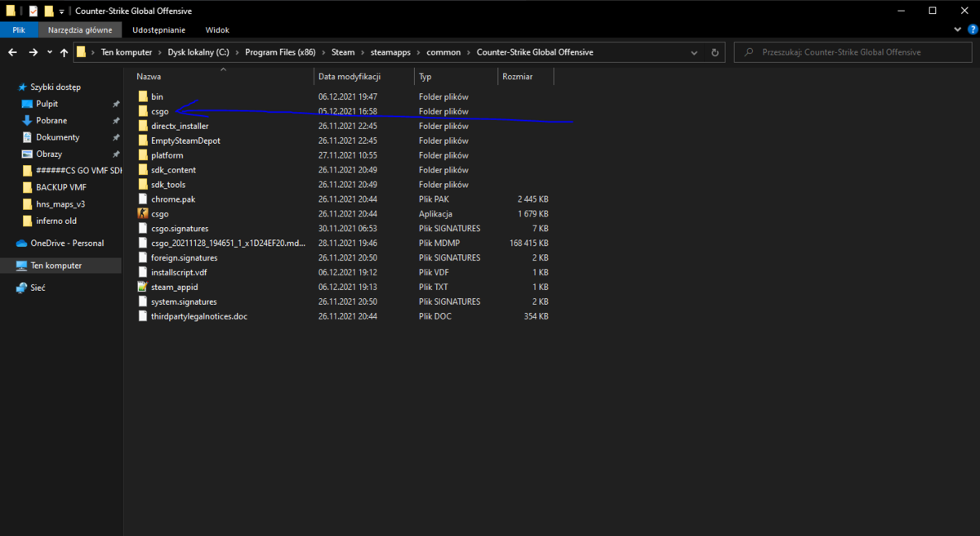Go back with the left arrow button
The height and width of the screenshot is (536, 980).
click(x=12, y=51)
